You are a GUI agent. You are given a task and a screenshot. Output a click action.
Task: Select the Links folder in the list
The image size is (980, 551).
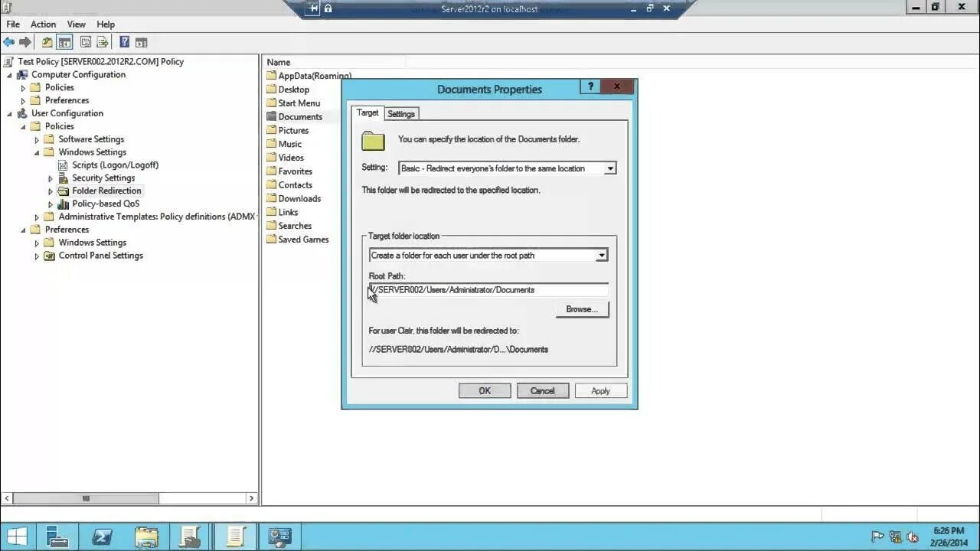click(x=283, y=213)
